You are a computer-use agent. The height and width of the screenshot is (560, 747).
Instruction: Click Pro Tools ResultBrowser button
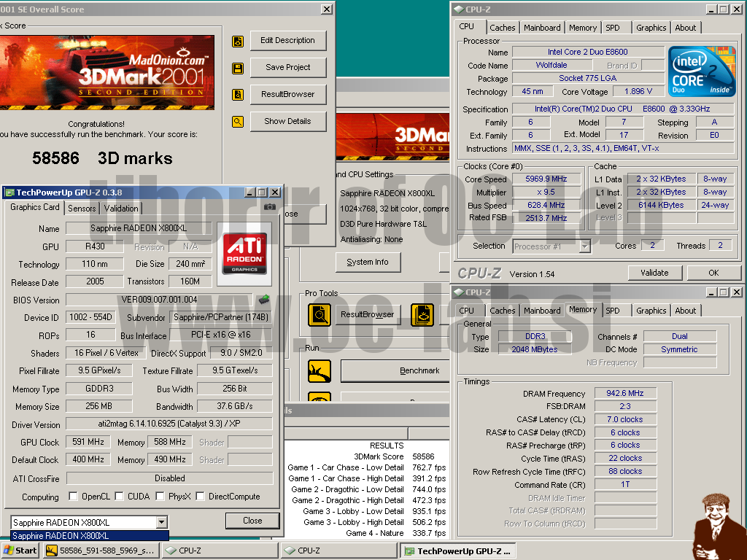pyautogui.click(x=368, y=314)
